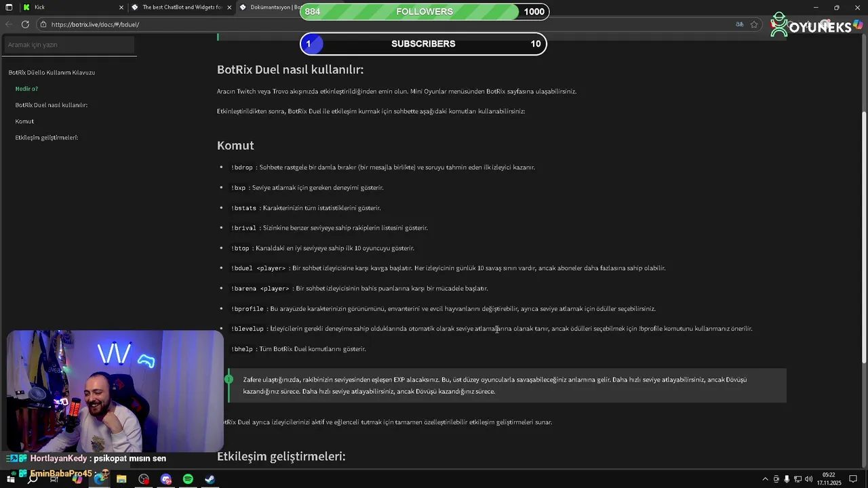The width and height of the screenshot is (868, 488).
Task: Open network status tray icon
Action: coord(798,479)
